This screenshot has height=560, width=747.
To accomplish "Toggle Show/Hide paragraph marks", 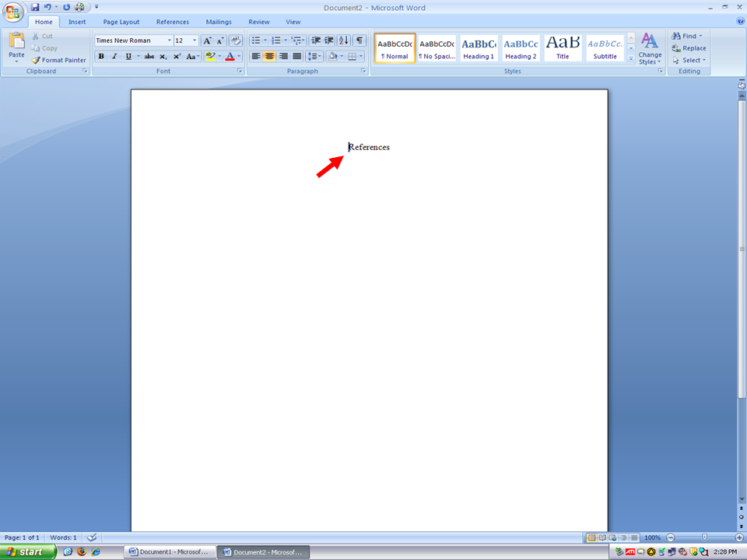I will 359,40.
